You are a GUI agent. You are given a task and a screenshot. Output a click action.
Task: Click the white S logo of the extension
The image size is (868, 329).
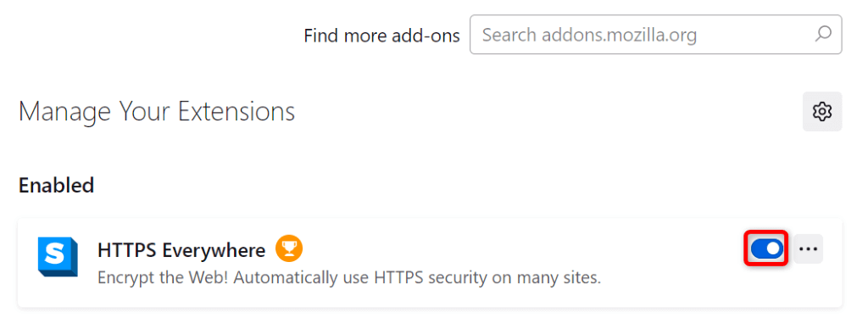point(54,254)
